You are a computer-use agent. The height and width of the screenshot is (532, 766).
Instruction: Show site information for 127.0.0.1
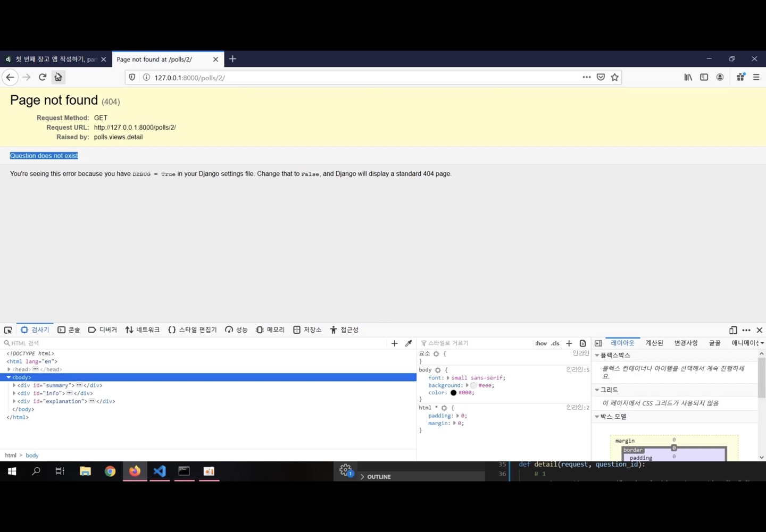[146, 78]
